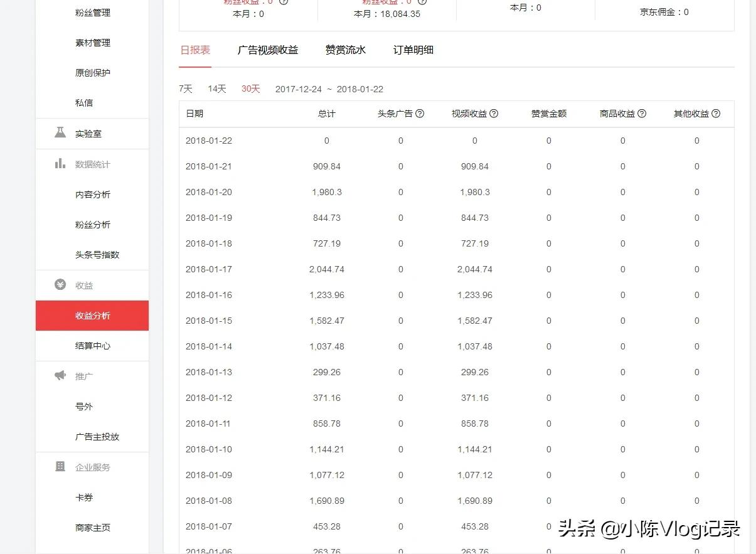Click help icon next to 头条广告 column
The image size is (756, 554).
click(x=420, y=114)
